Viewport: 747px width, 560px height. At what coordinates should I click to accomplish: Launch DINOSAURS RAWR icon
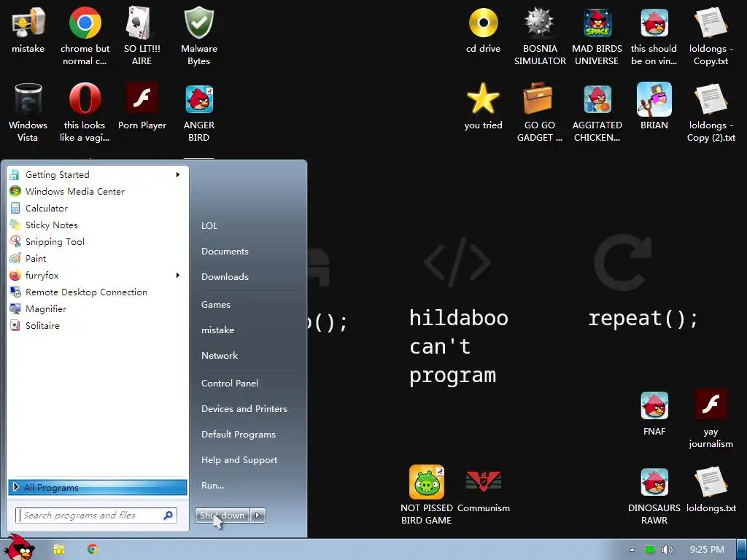[654, 482]
